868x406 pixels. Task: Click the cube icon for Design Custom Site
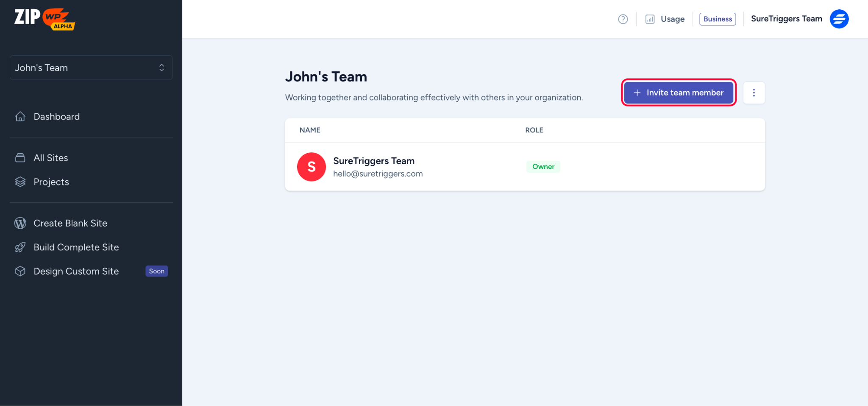pos(20,271)
